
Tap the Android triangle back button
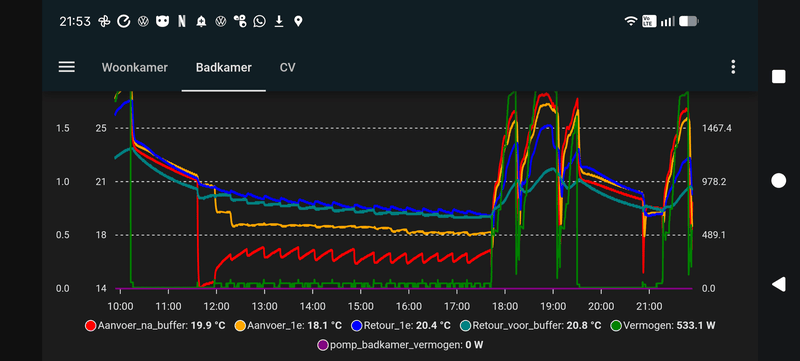(x=779, y=285)
